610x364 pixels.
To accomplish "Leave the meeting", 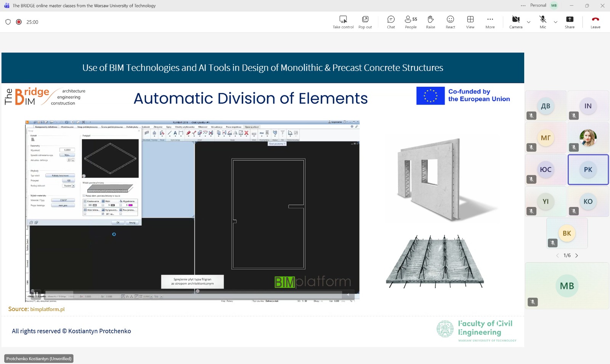I will click(595, 22).
